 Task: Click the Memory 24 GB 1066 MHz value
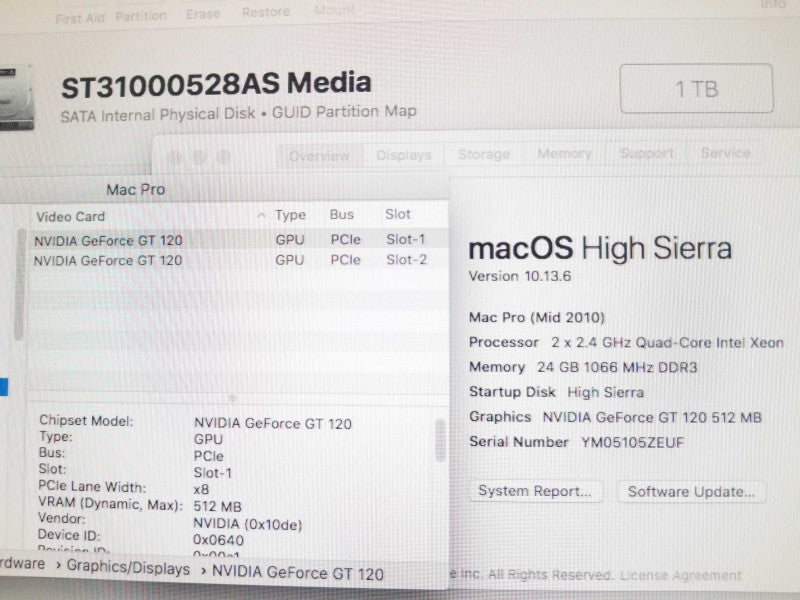point(617,367)
